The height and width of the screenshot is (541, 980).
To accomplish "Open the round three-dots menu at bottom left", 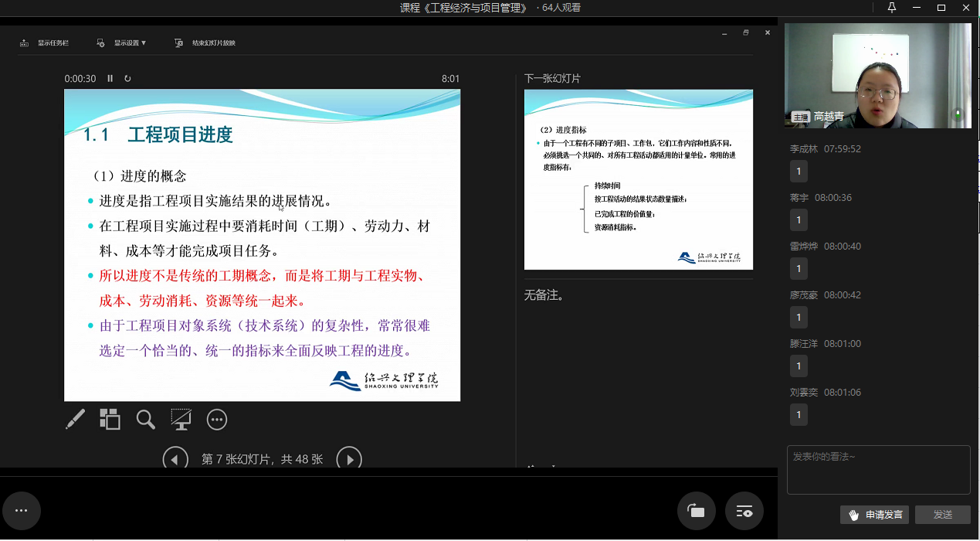I will click(x=22, y=511).
